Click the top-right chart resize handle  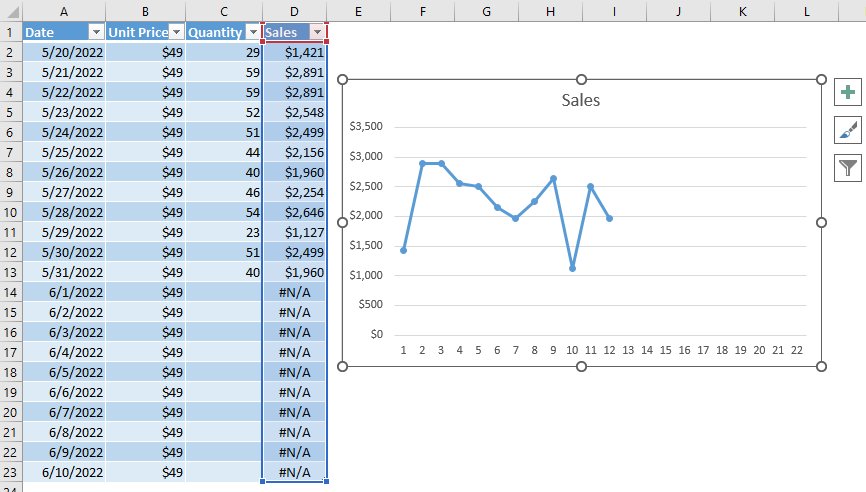coord(822,79)
